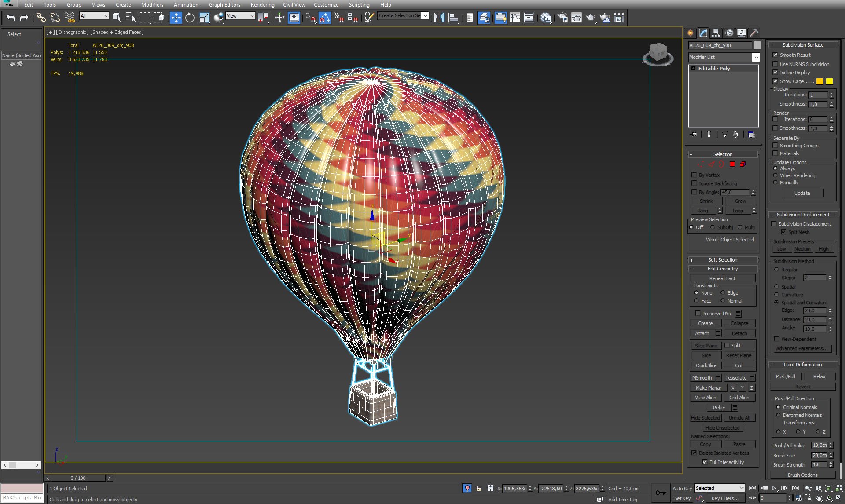This screenshot has height=504, width=845.
Task: Toggle Smooth Result checkbox
Action: point(775,55)
